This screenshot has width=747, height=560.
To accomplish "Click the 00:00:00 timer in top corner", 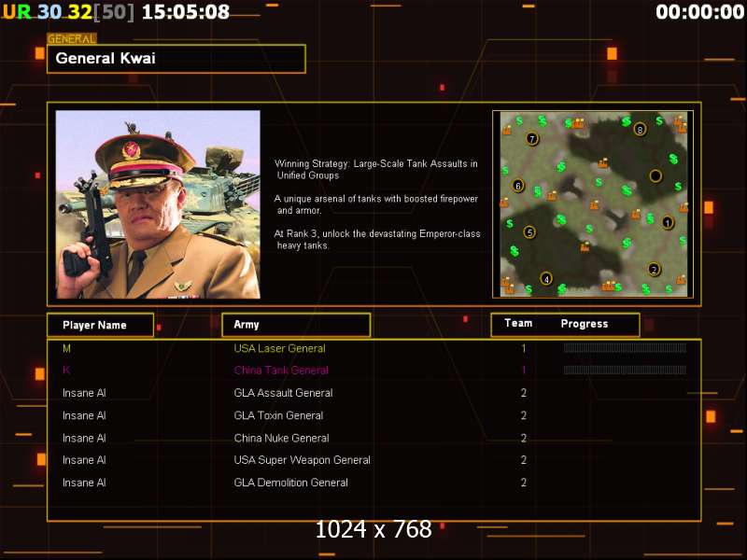I will click(x=699, y=12).
